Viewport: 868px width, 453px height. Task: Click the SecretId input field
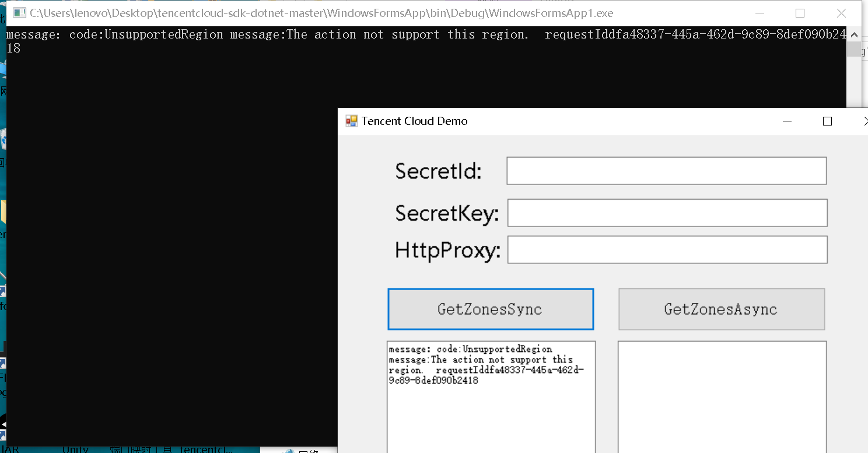pos(666,170)
